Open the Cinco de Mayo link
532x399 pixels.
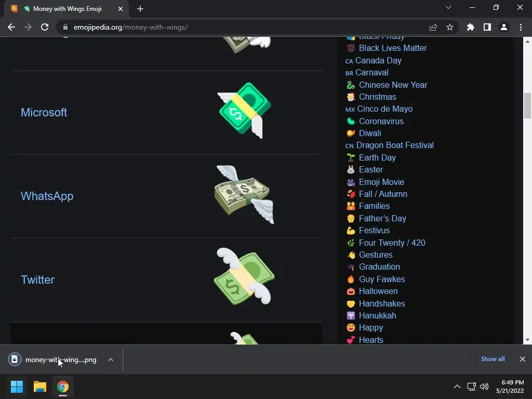385,109
